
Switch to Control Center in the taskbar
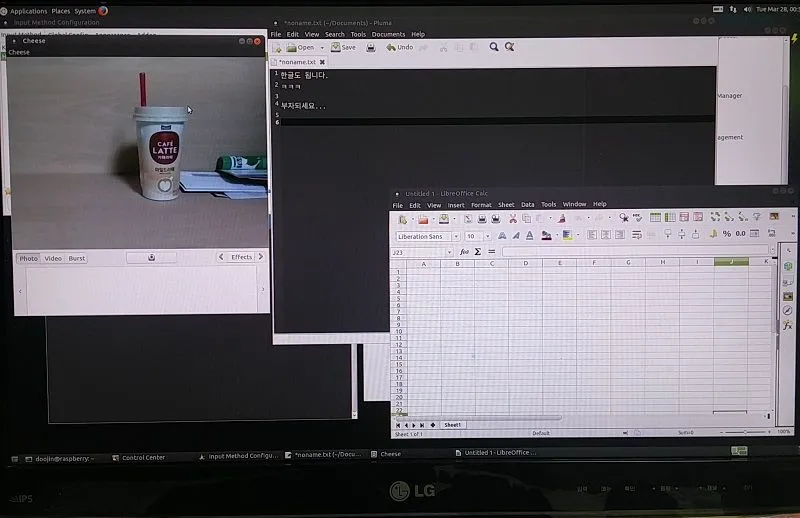(x=139, y=458)
